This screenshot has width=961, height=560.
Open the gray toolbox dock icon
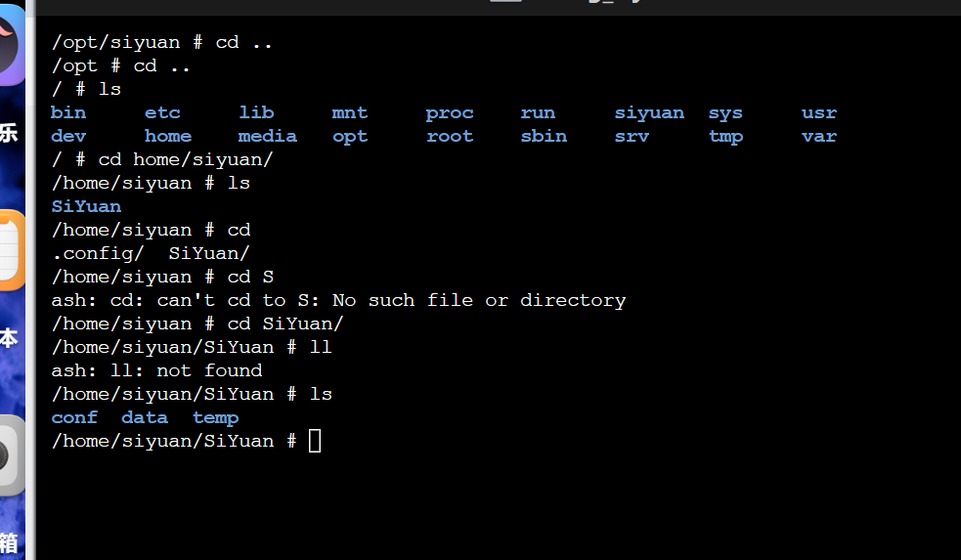pyautogui.click(x=10, y=455)
